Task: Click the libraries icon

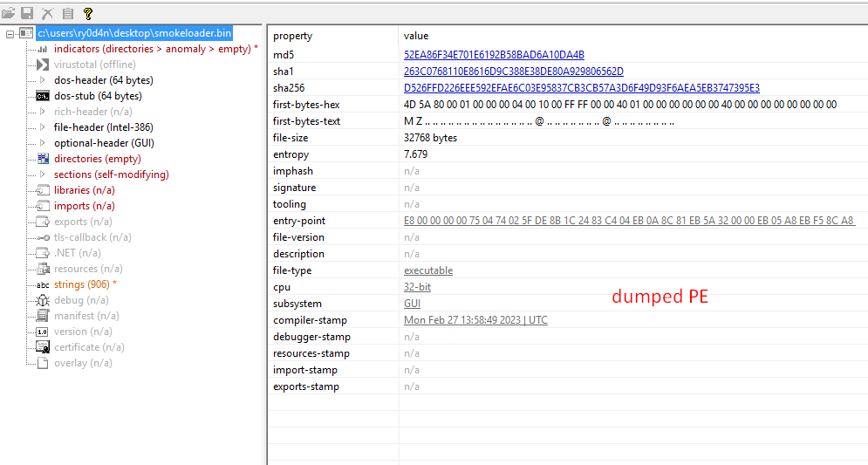Action: (43, 190)
